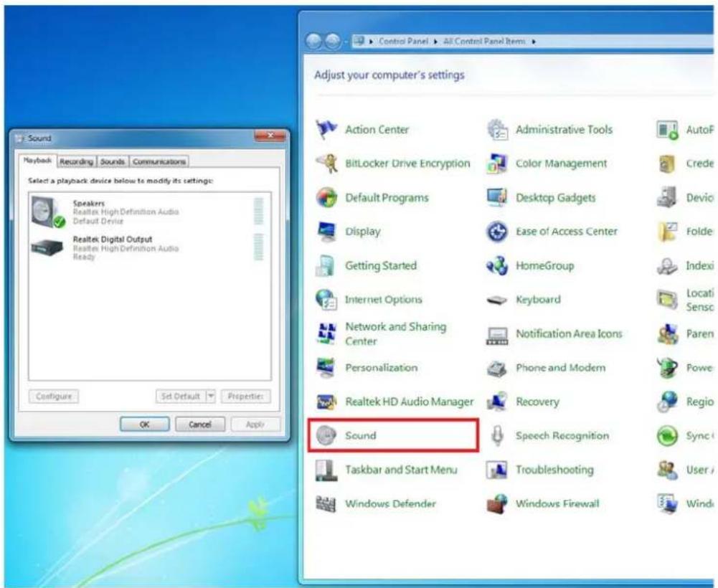Click the "Ready" status under Realtek Digital Output
The height and width of the screenshot is (588, 718).
click(84, 257)
